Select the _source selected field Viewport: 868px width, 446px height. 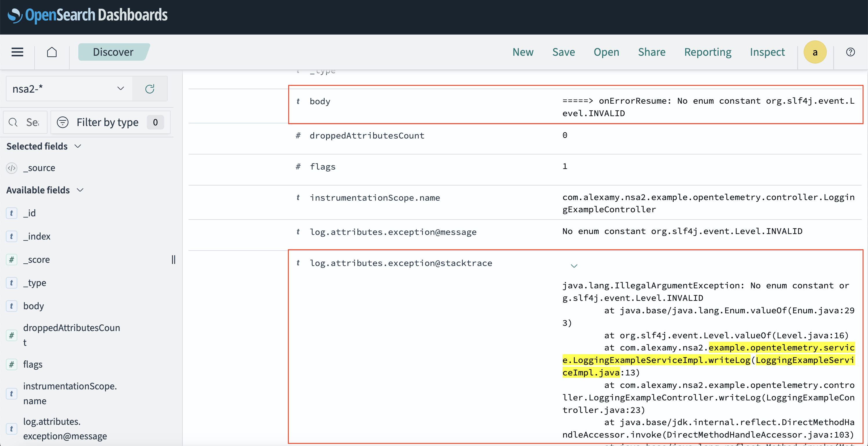click(39, 168)
